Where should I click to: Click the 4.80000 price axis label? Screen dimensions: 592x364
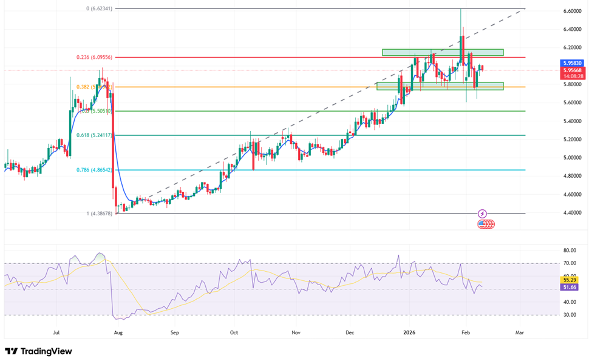572,176
